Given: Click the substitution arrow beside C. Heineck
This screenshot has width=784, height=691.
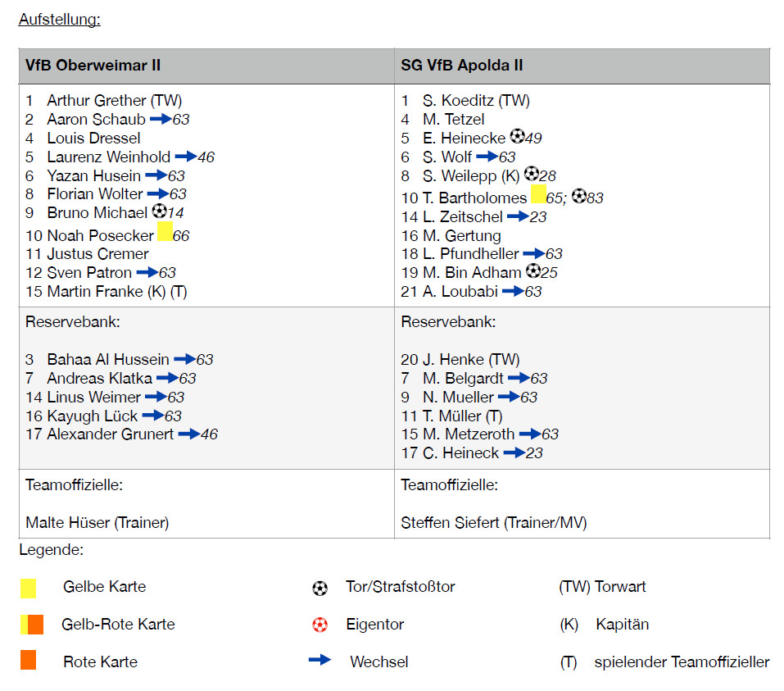Looking at the screenshot, I should [x=514, y=452].
